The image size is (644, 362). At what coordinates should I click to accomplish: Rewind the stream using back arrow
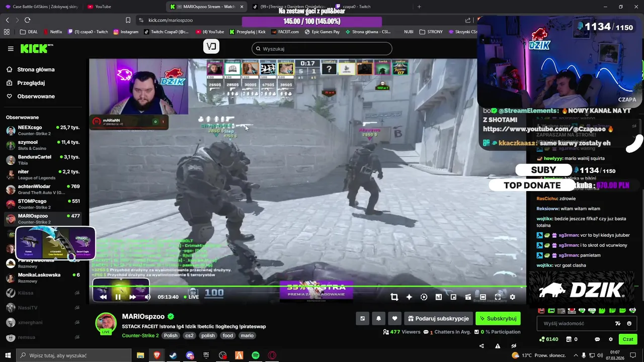(x=103, y=297)
